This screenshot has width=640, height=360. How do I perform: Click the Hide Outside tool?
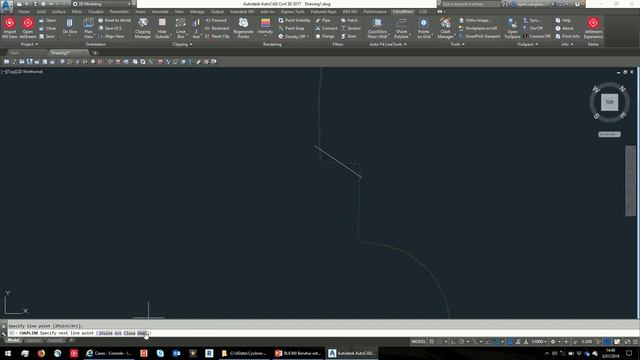(162, 28)
